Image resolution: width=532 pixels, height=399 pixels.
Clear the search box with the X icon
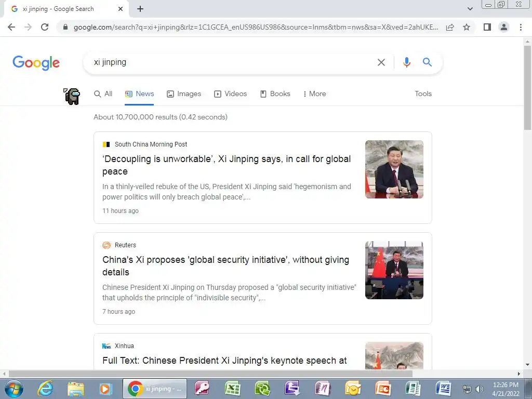pyautogui.click(x=381, y=62)
